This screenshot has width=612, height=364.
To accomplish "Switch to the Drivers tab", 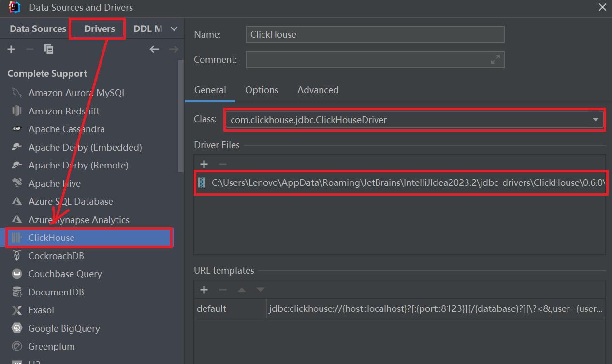I will [x=100, y=29].
